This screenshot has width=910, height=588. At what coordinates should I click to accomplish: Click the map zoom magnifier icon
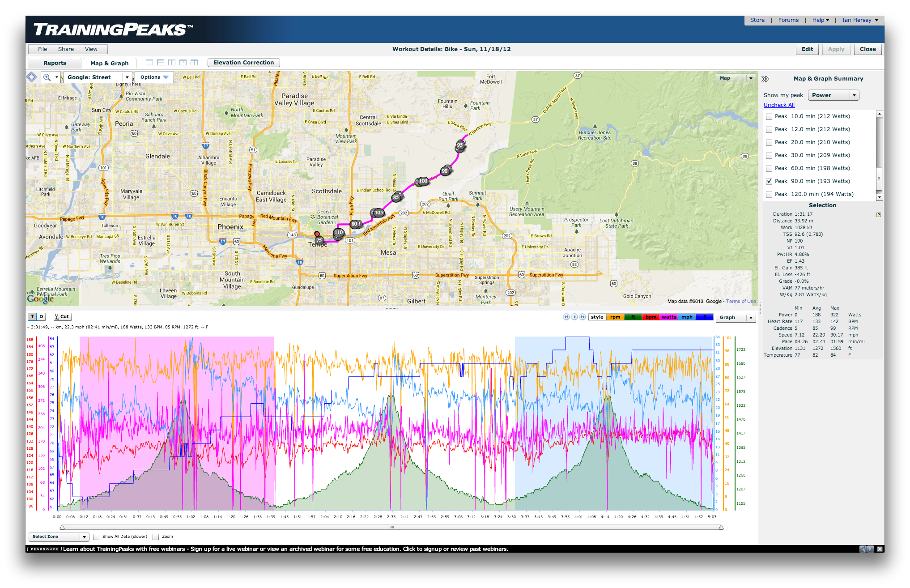click(x=47, y=77)
